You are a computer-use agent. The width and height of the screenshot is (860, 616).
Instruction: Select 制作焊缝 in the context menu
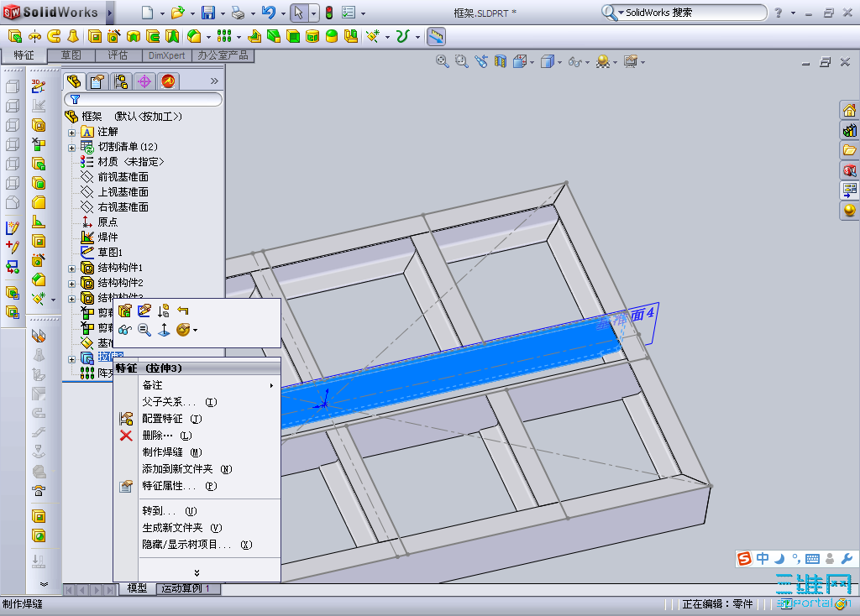click(198, 452)
